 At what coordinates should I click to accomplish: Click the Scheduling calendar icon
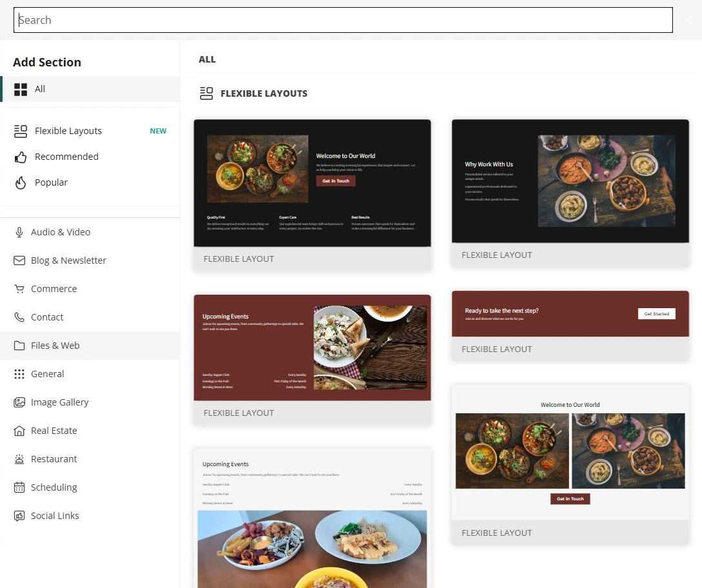[19, 487]
